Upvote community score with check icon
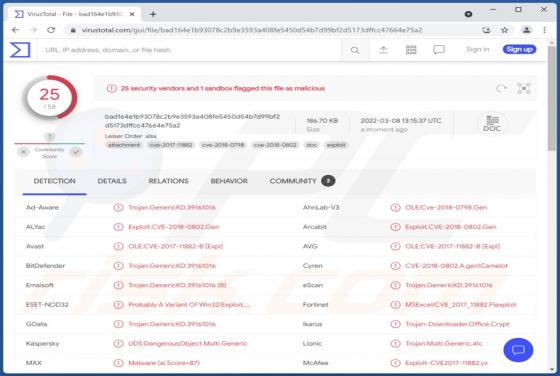This screenshot has height=376, width=560. coord(76,152)
